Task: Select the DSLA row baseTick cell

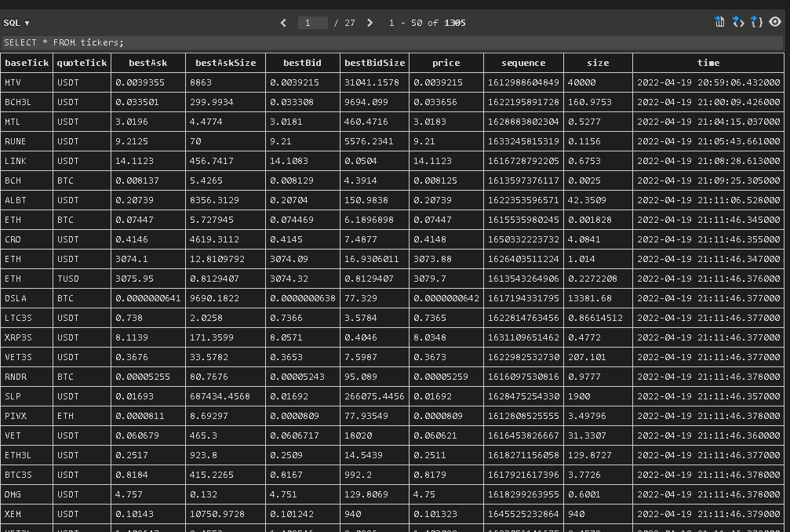Action: tap(27, 298)
